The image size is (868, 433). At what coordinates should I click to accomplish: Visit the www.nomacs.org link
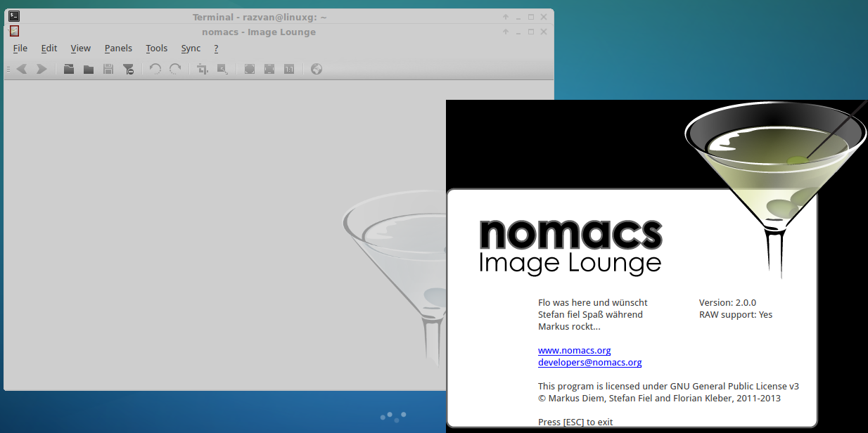(574, 350)
